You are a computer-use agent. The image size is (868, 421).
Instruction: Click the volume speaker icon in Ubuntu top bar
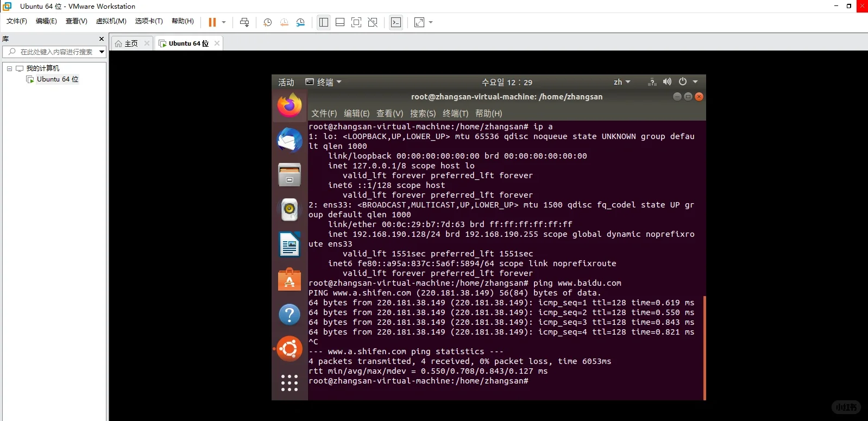[667, 82]
